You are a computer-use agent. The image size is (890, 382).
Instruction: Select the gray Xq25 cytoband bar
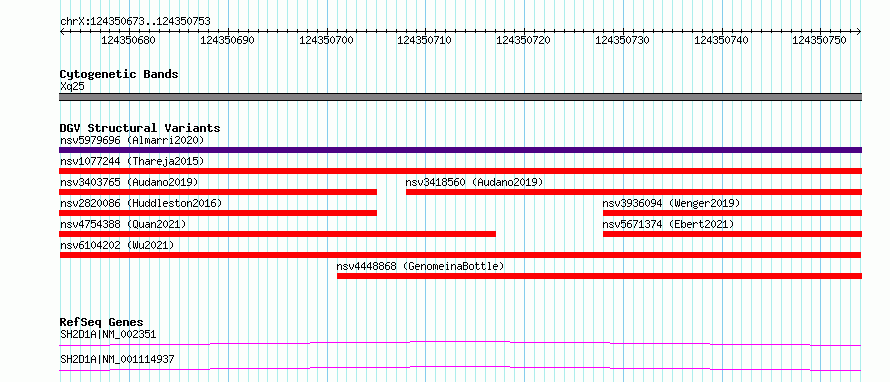[460, 97]
